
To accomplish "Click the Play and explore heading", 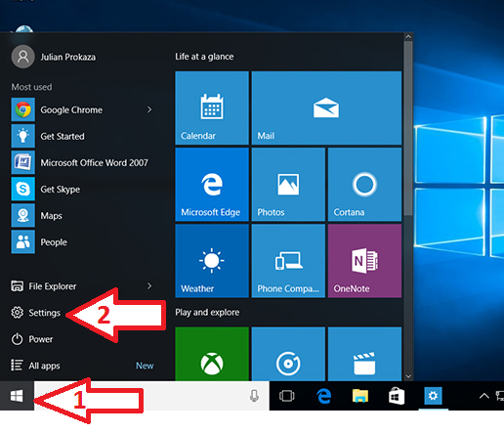I will click(x=207, y=312).
